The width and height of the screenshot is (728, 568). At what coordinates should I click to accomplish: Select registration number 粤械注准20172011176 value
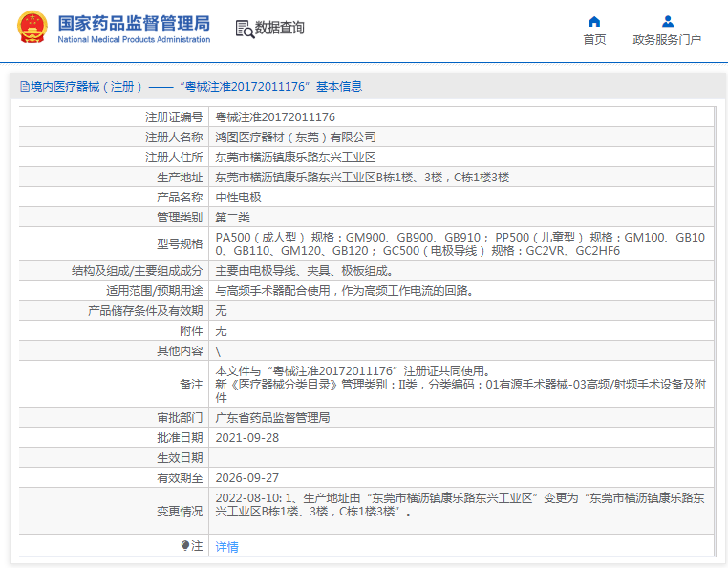click(275, 116)
